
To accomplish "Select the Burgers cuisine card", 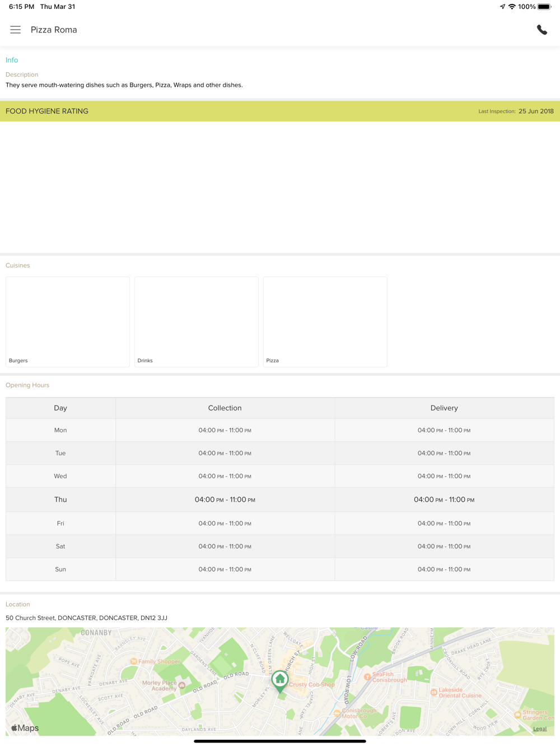I will 68,322.
